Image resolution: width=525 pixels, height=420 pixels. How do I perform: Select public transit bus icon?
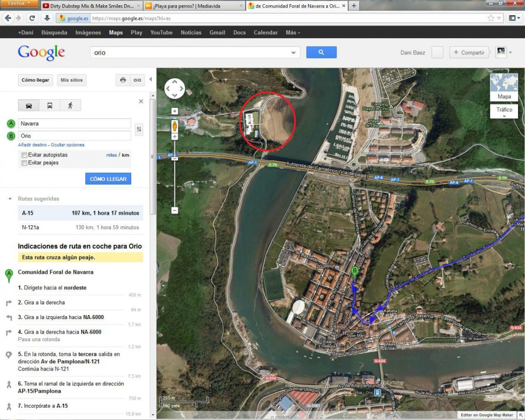pyautogui.click(x=50, y=106)
